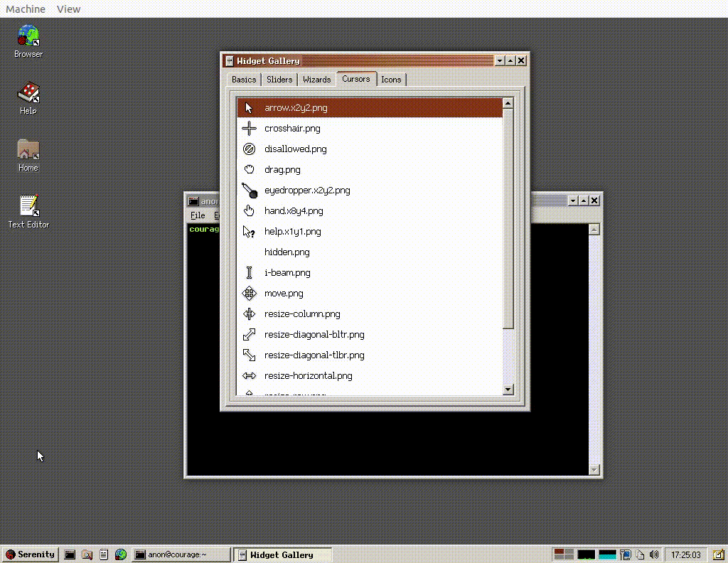728x563 pixels.
Task: Click the i-beam cursor icon
Action: [248, 272]
